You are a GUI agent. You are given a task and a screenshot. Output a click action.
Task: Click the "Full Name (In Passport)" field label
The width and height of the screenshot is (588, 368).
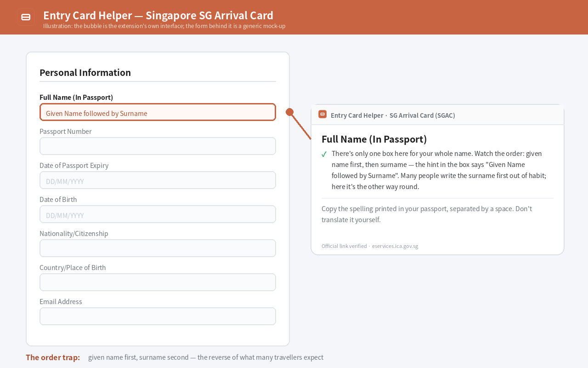tap(76, 98)
